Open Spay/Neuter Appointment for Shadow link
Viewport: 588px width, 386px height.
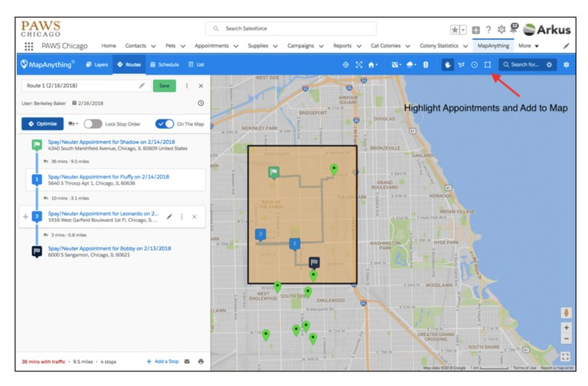tap(111, 142)
